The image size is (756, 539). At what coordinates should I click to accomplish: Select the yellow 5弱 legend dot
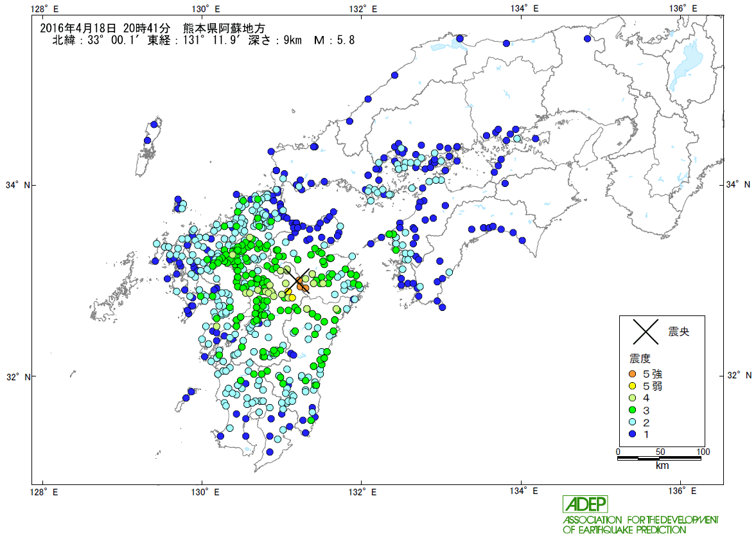pos(633,386)
